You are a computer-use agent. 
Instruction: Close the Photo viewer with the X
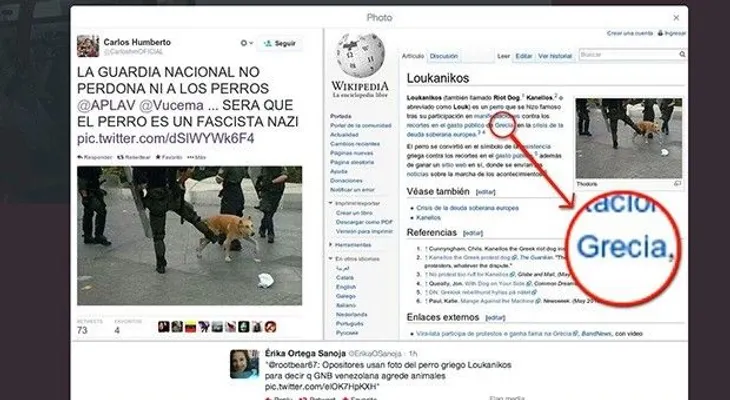676,18
